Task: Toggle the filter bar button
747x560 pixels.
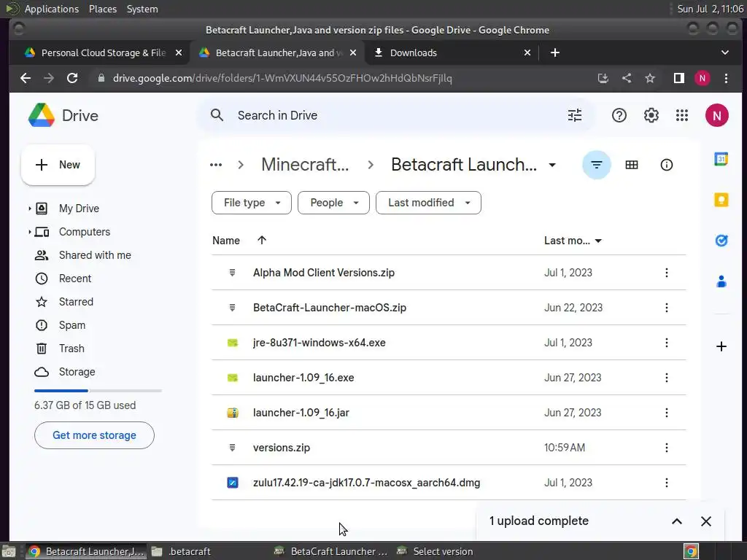Action: (x=597, y=165)
